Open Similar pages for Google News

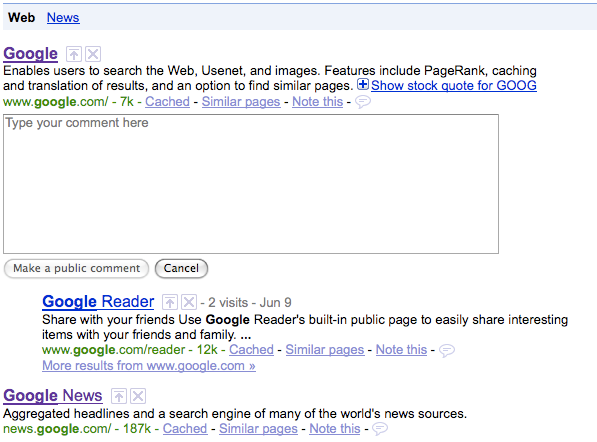258,429
